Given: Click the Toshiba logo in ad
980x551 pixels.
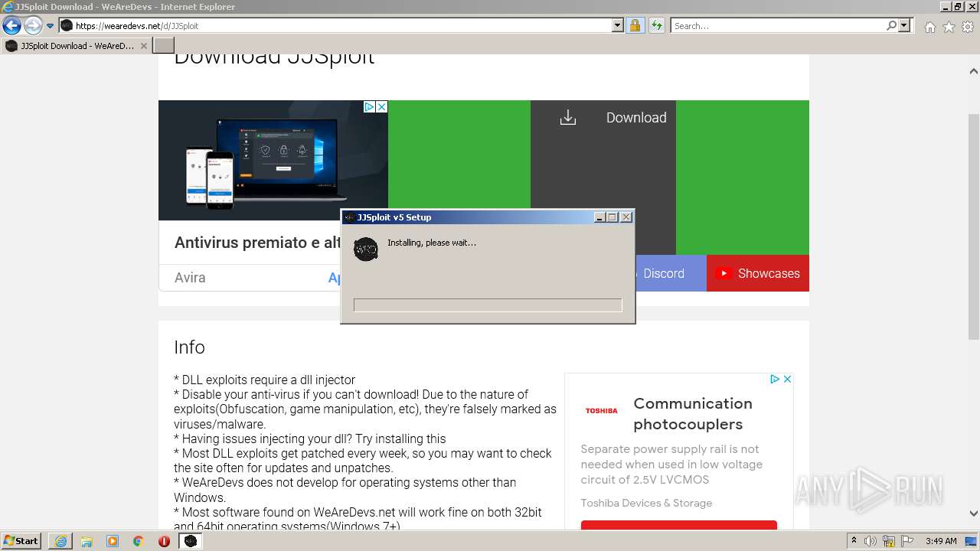Looking at the screenshot, I should pyautogui.click(x=601, y=411).
